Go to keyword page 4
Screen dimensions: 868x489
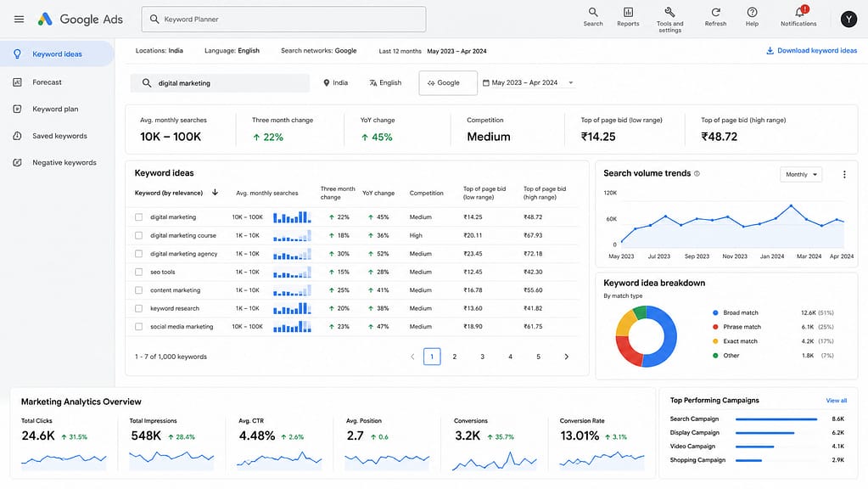tap(511, 357)
